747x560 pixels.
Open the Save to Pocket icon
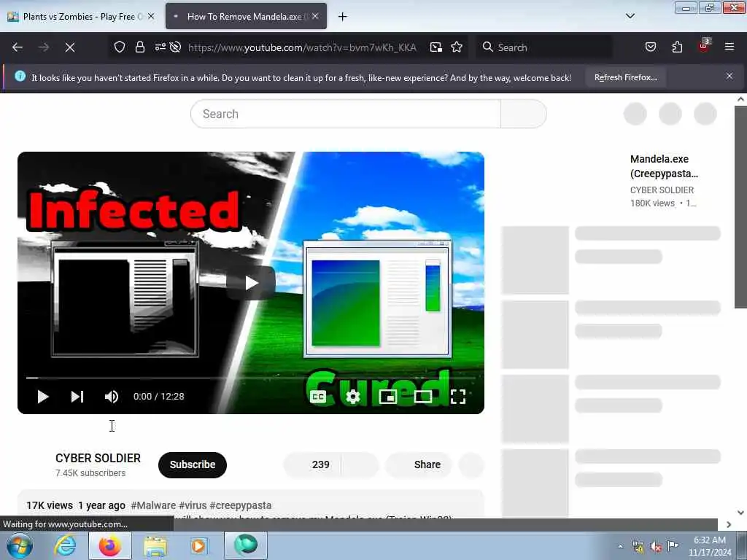650,47
